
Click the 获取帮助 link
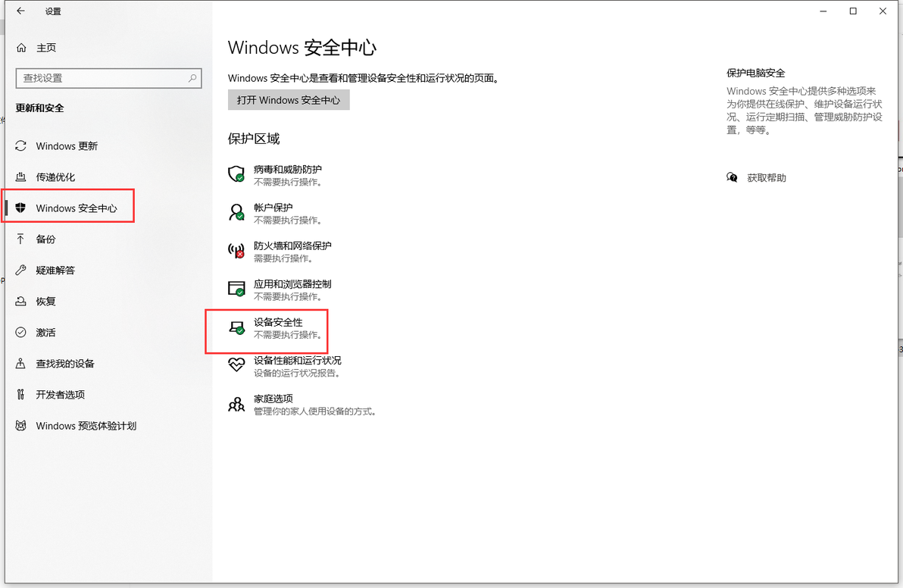[x=767, y=178]
